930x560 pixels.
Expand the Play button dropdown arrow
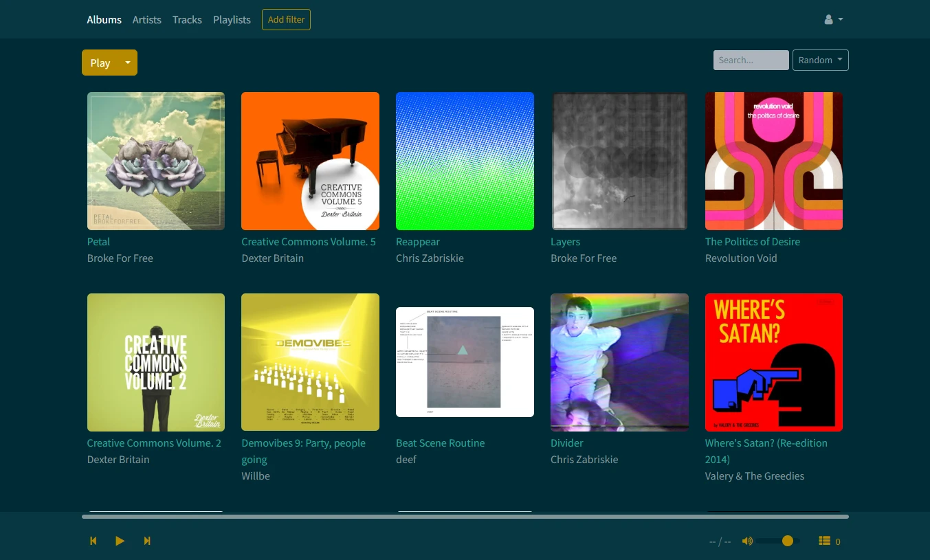tap(127, 63)
